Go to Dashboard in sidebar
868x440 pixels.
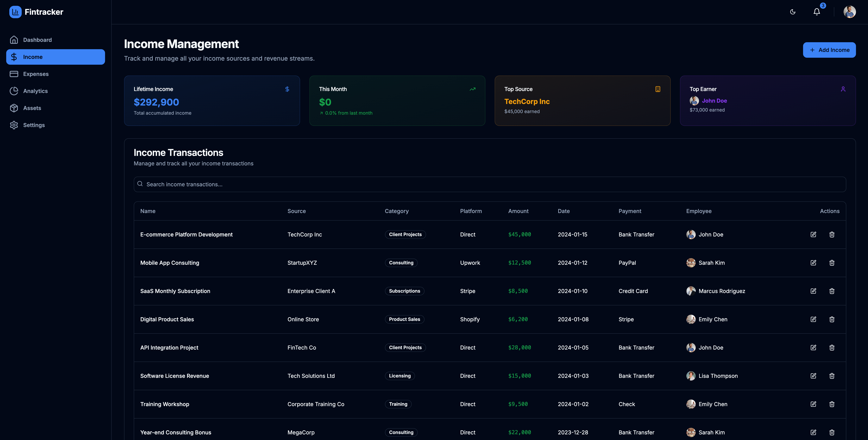37,40
